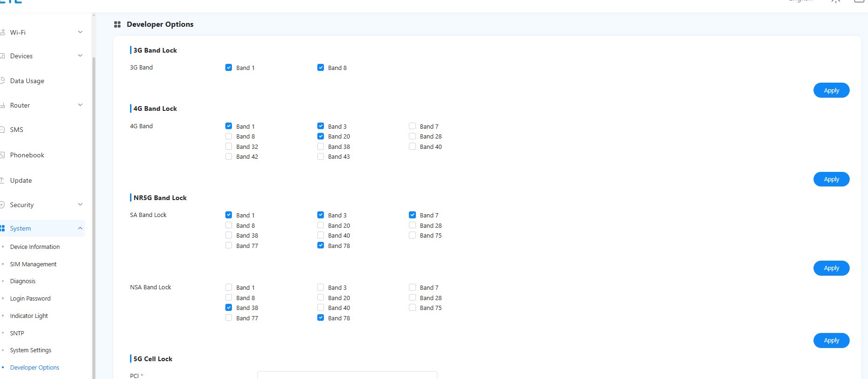Click the System grid icon in sidebar
The image size is (868, 379).
[x=2, y=228]
